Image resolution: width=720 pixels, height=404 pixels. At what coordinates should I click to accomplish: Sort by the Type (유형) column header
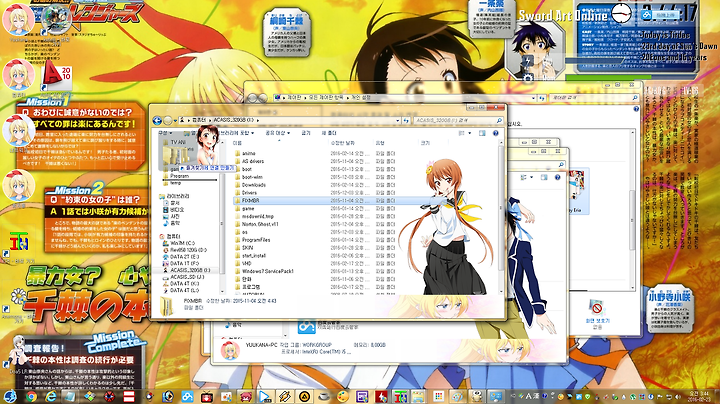380,143
